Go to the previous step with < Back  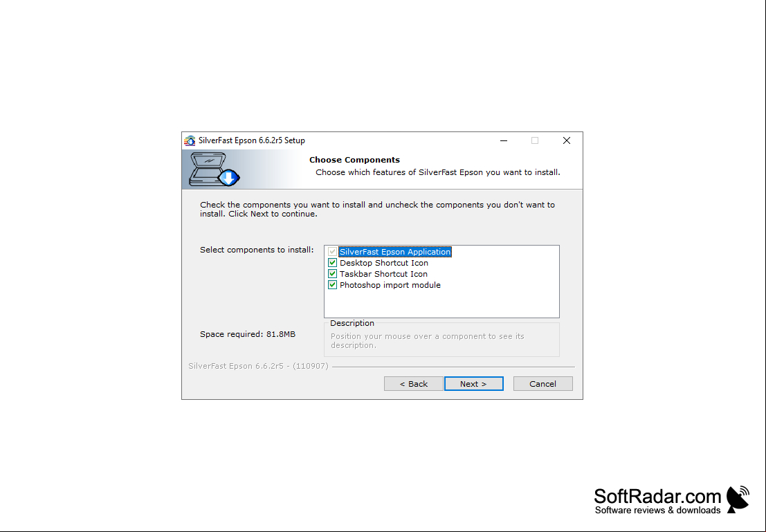click(413, 384)
